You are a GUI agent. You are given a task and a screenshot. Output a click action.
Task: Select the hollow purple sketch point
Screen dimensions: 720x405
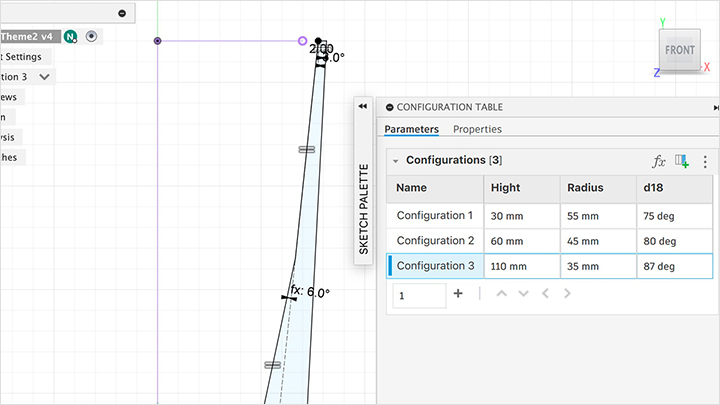click(302, 41)
